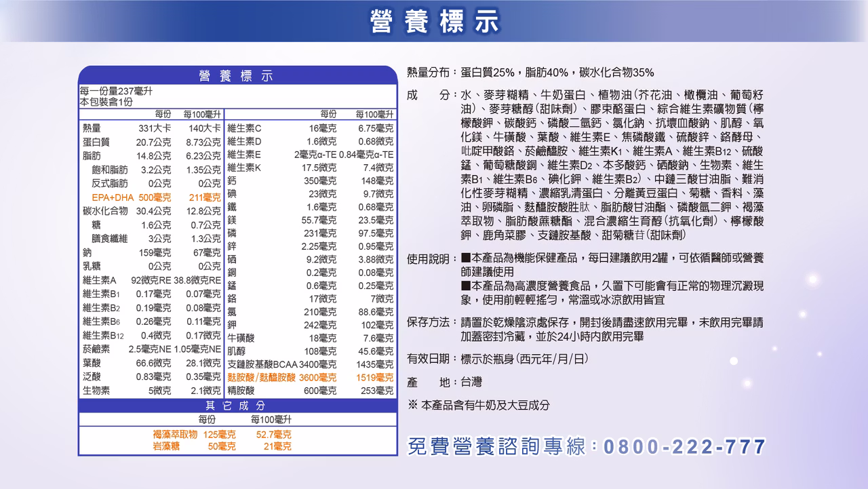The height and width of the screenshot is (489, 868).
Task: Select the 台灣 origin text
Action: coord(471,382)
